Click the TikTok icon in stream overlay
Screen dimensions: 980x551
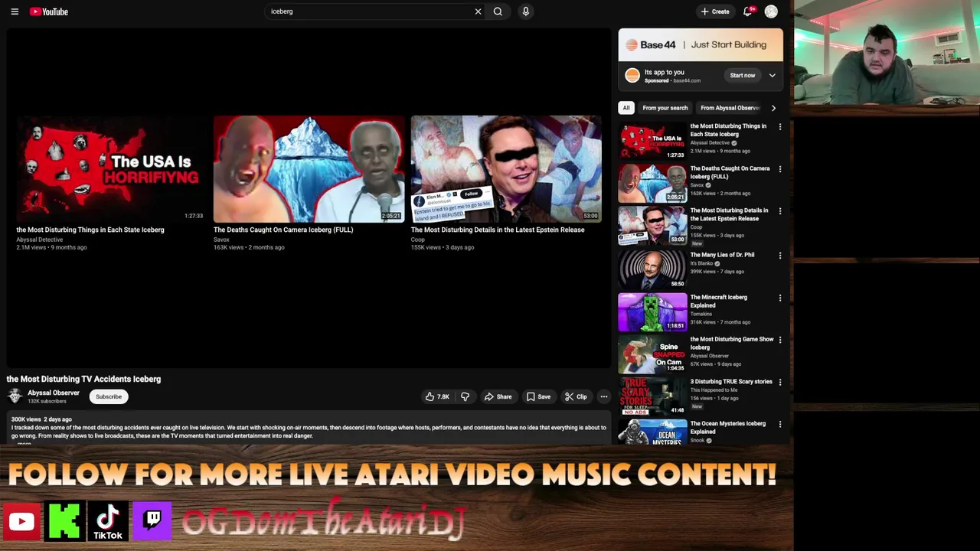108,521
